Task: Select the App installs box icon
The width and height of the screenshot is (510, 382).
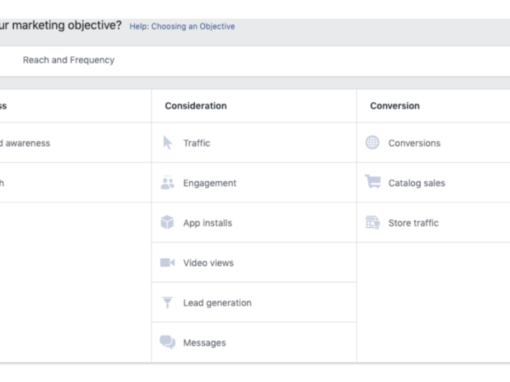Action: point(167,222)
